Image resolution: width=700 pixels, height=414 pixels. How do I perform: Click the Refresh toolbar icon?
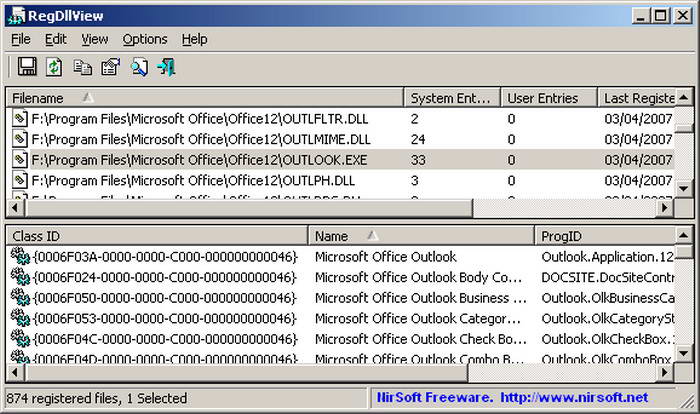tap(54, 67)
